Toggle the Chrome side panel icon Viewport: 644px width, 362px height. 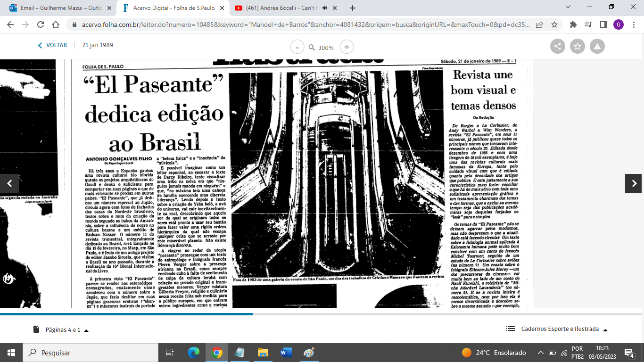coord(603,25)
